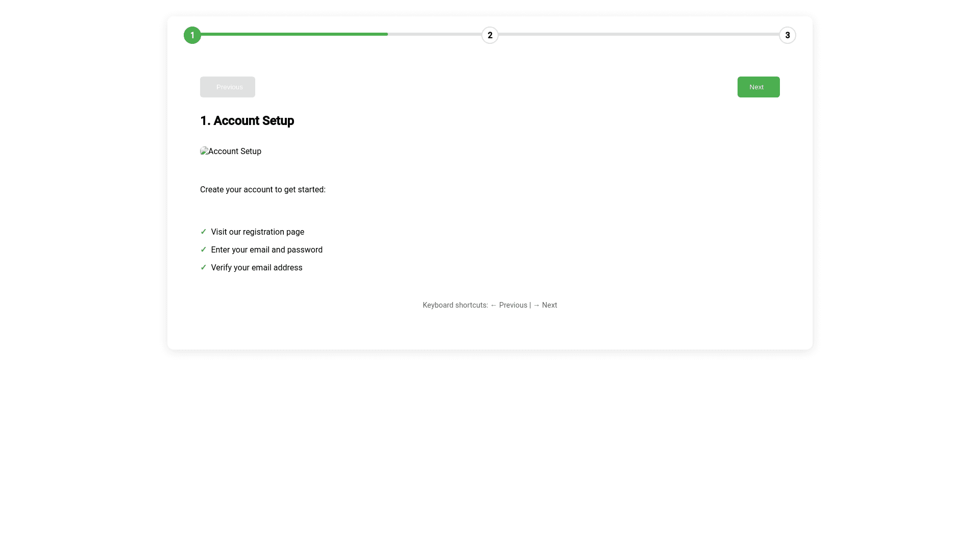Image resolution: width=980 pixels, height=551 pixels.
Task: Click checkmark beside Visit our registration page
Action: tap(203, 232)
